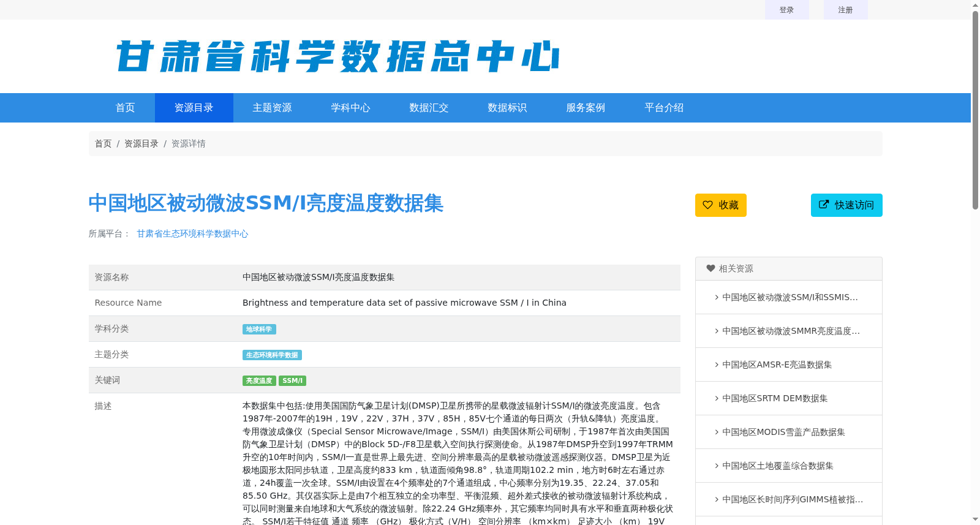The height and width of the screenshot is (525, 980).
Task: Click the page's vertical scrollbar thumb
Action: coord(975,110)
